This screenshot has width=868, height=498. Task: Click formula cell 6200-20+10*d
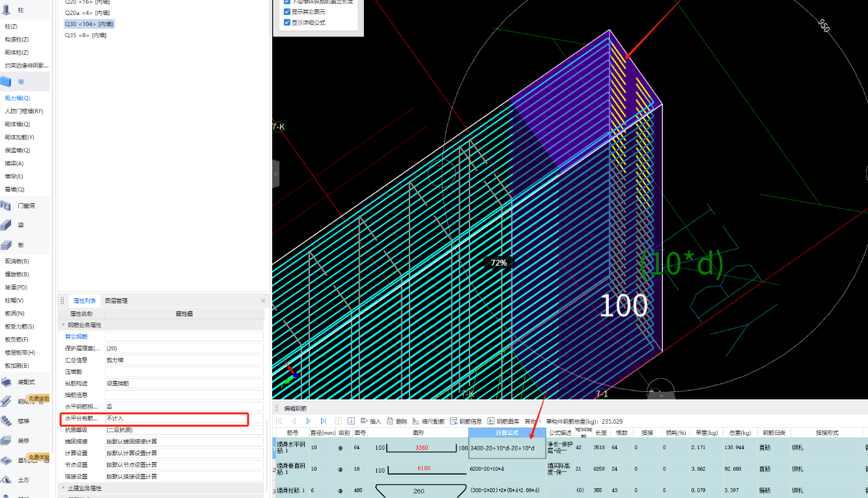[x=507, y=469]
